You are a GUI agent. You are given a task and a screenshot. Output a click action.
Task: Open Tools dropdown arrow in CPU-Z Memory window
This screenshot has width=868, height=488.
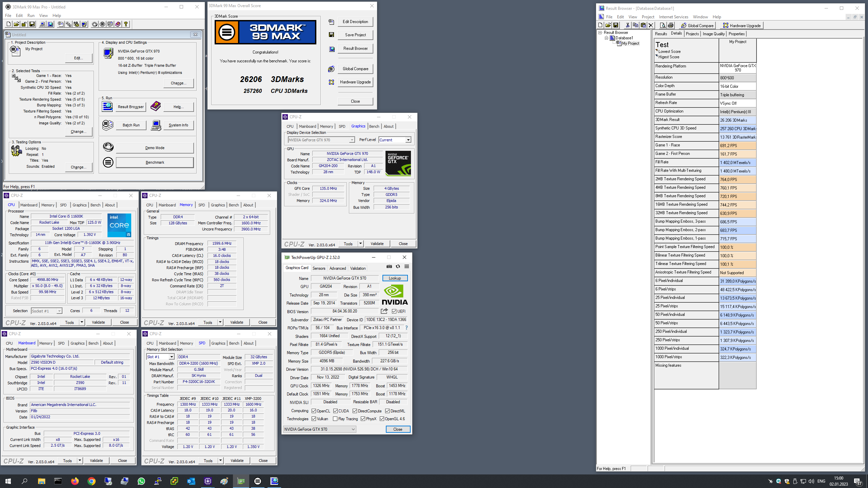pos(220,322)
